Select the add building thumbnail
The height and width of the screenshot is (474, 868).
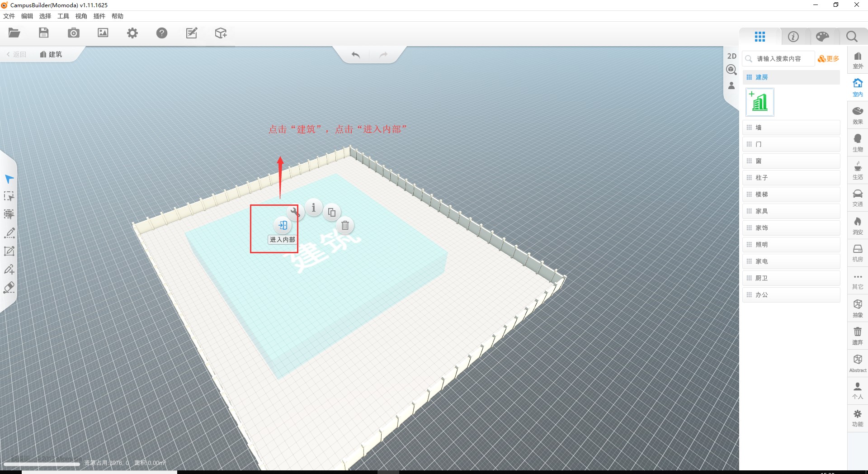point(760,102)
